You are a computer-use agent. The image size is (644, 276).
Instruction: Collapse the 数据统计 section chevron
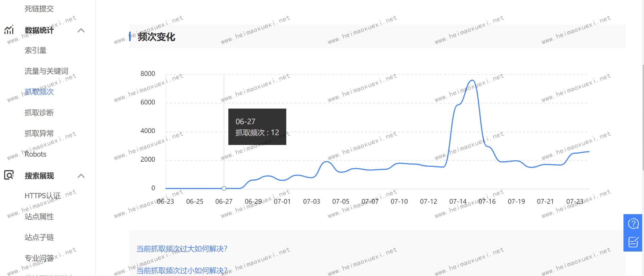click(81, 31)
